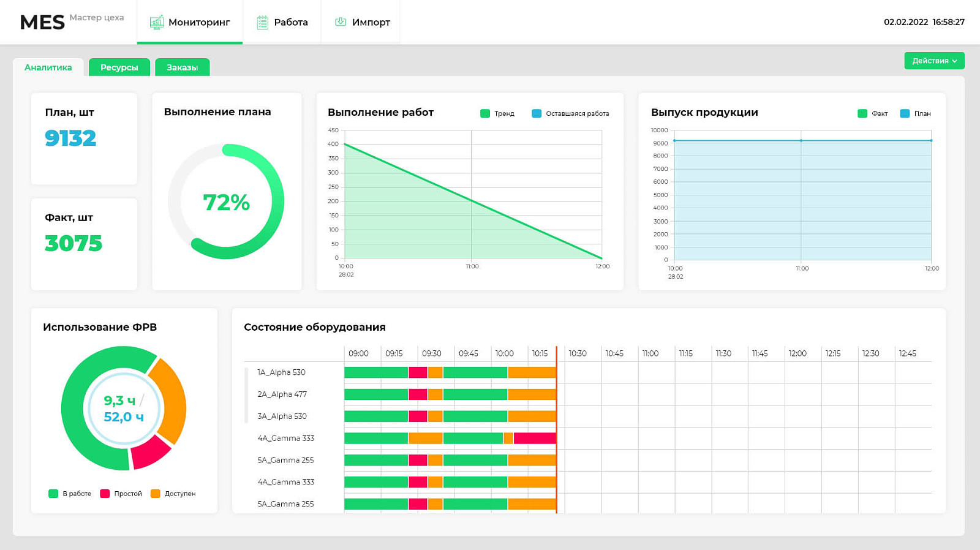The width and height of the screenshot is (980, 550).
Task: Switch to the Ресурсы tab
Action: [119, 67]
